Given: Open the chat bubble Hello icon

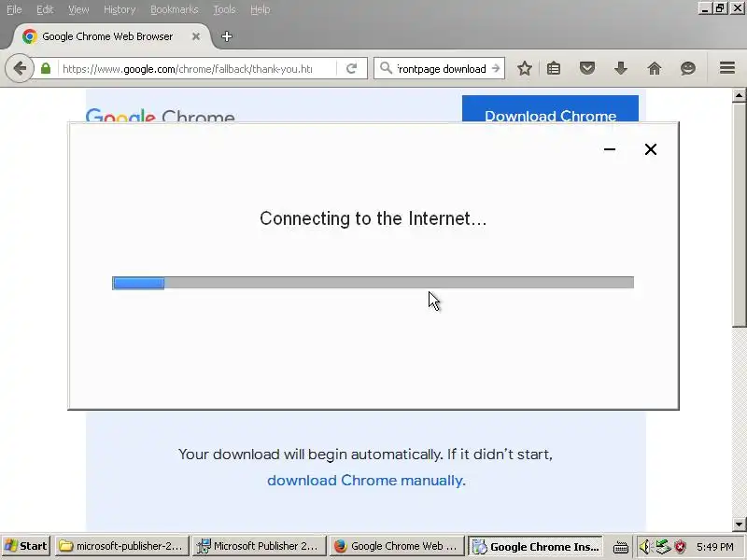Looking at the screenshot, I should click(688, 68).
